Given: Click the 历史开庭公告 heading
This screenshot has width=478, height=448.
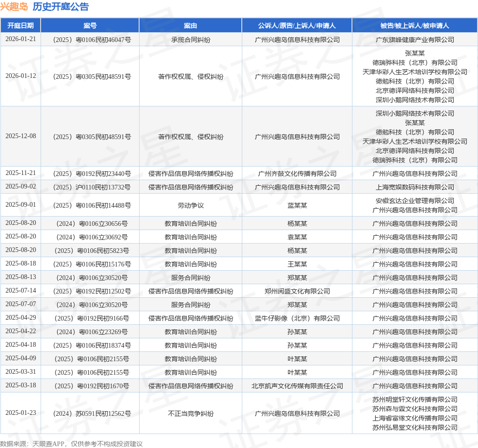Looking at the screenshot, I should pyautogui.click(x=61, y=7).
